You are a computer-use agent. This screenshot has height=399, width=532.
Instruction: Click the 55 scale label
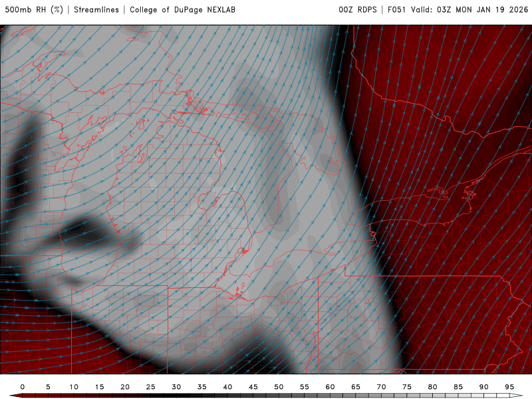click(305, 387)
